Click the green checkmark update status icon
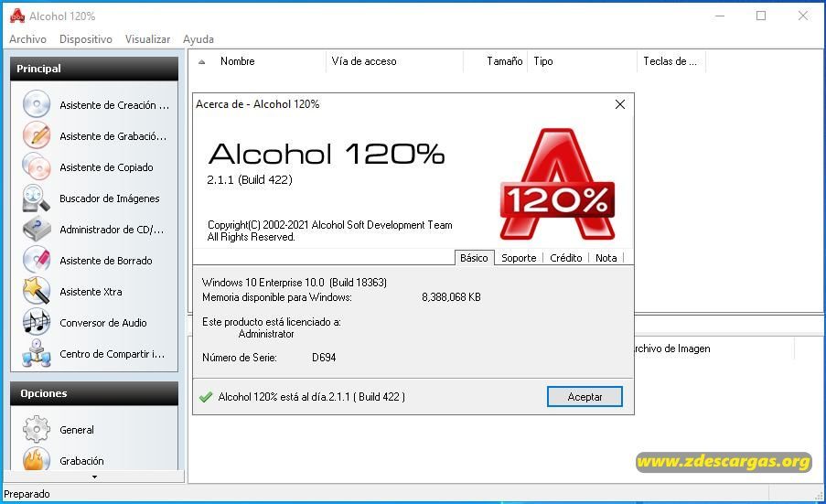The image size is (826, 504). 206,397
